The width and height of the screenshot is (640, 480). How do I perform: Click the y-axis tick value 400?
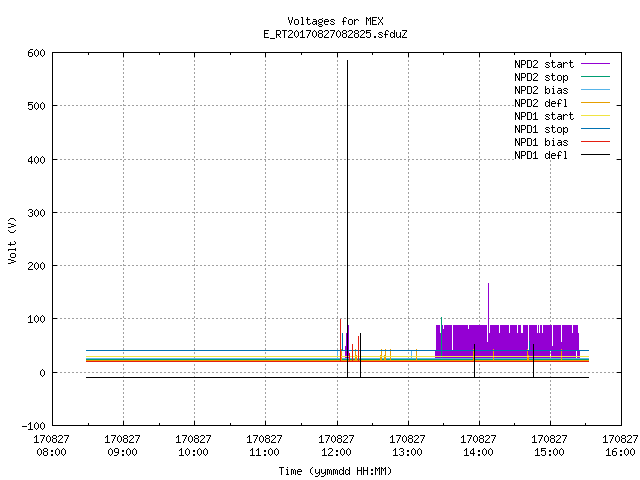[36, 160]
